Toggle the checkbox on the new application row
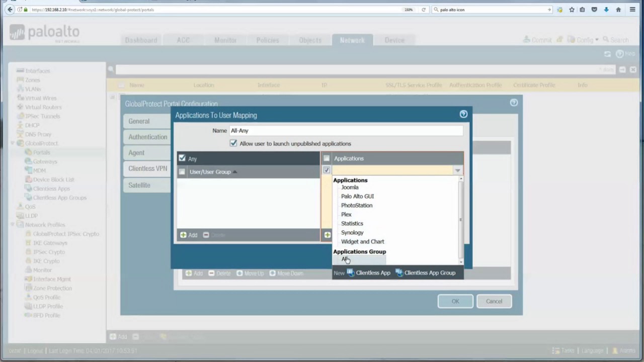 (x=327, y=170)
